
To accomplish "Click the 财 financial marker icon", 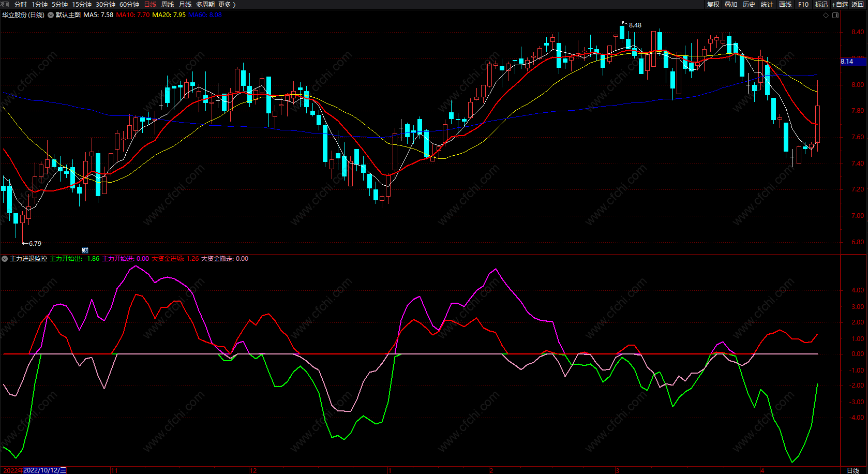I will pyautogui.click(x=85, y=250).
